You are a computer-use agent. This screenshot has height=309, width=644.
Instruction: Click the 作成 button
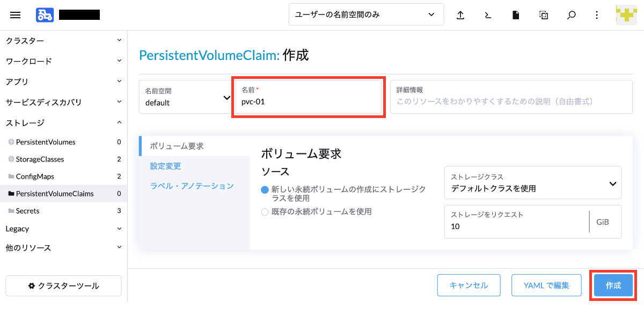[613, 285]
